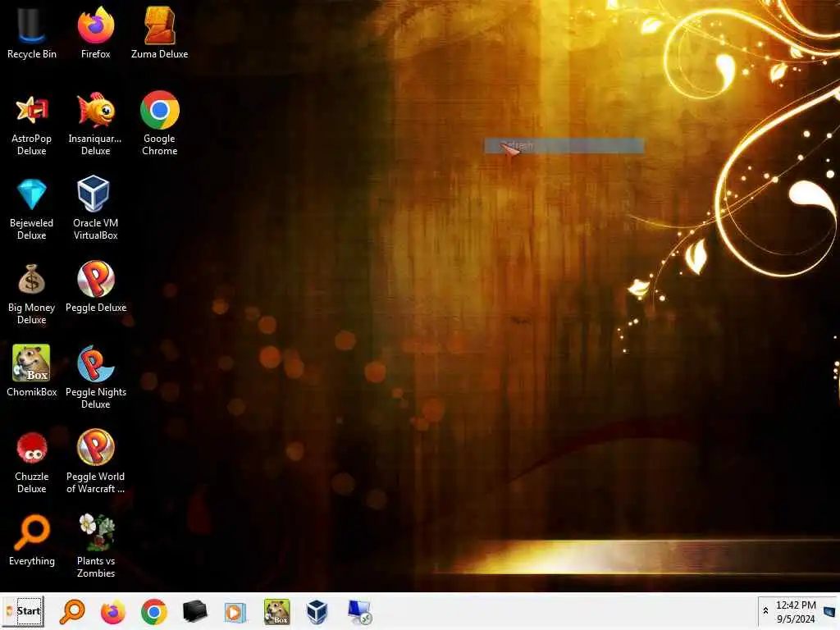Select the Firefox desktop shortcut
Screen dimensions: 840x630
pos(95,32)
